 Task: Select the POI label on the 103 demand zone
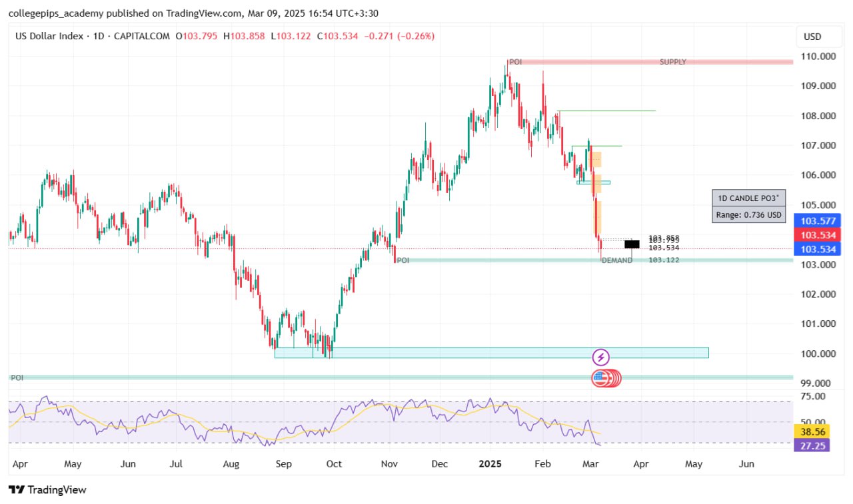coord(403,261)
